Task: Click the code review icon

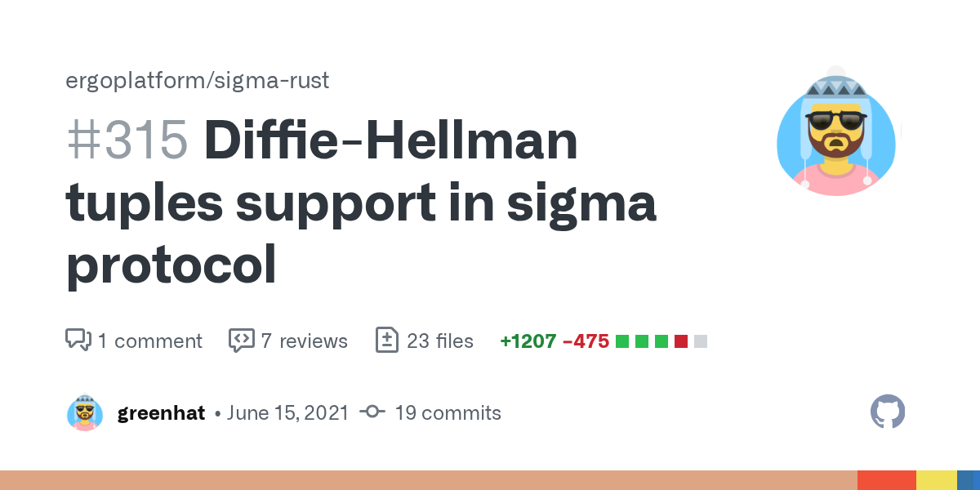Action: coord(241,340)
